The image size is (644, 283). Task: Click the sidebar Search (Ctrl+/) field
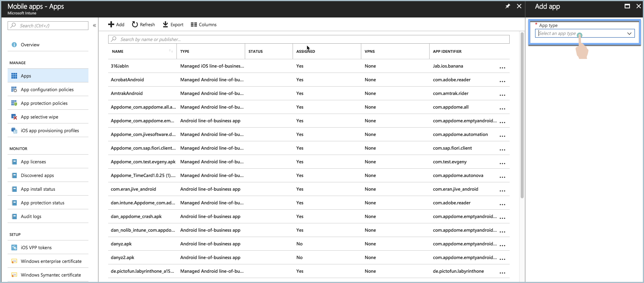tap(48, 25)
